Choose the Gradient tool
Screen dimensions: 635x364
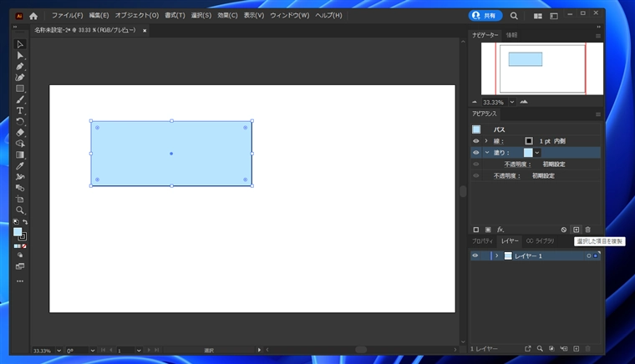[x=20, y=154]
